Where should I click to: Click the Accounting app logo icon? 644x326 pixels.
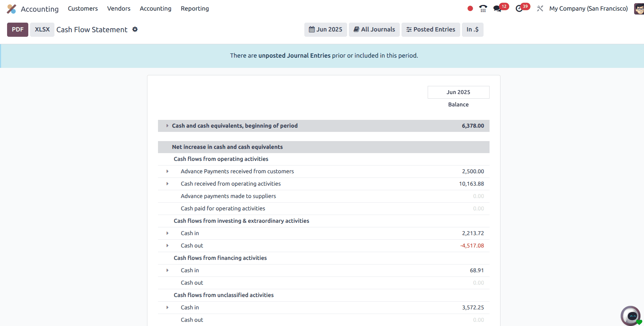[x=11, y=9]
